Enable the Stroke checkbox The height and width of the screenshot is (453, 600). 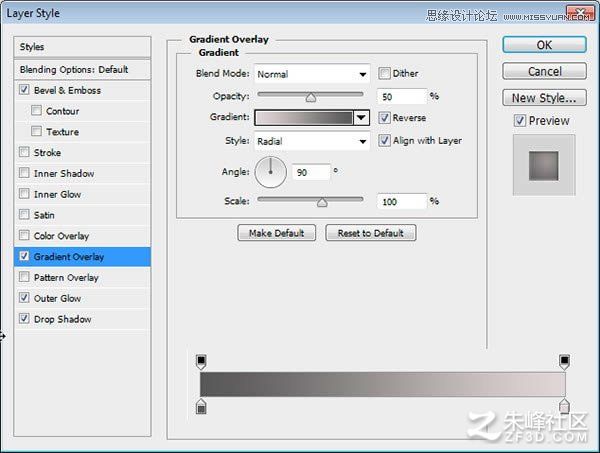tap(24, 152)
